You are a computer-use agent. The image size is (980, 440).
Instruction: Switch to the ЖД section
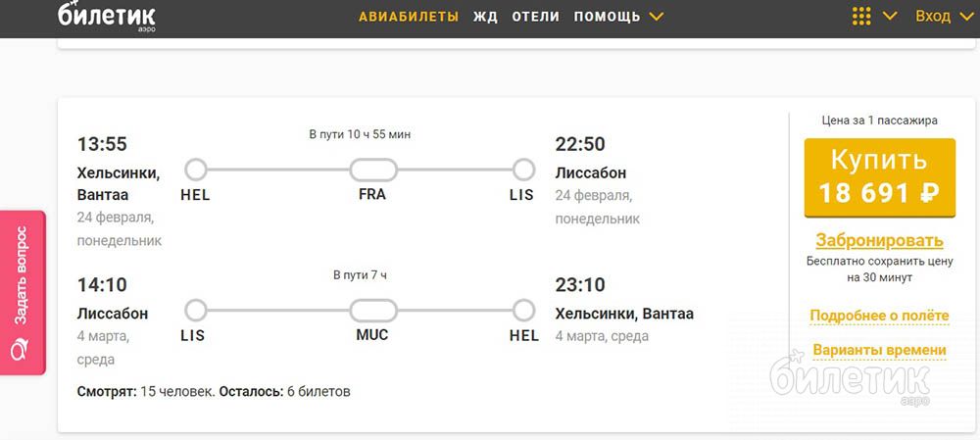[x=485, y=17]
